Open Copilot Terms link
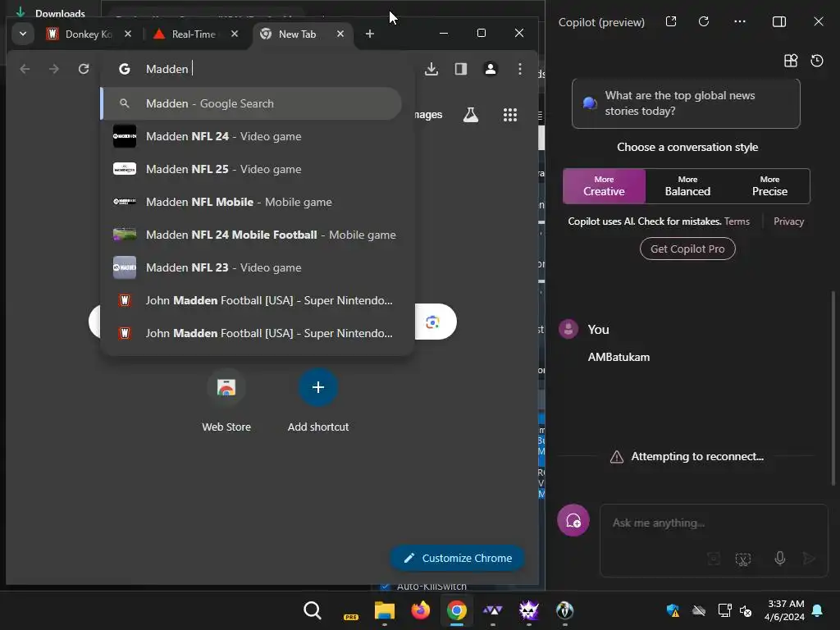The width and height of the screenshot is (840, 630). coord(737,221)
